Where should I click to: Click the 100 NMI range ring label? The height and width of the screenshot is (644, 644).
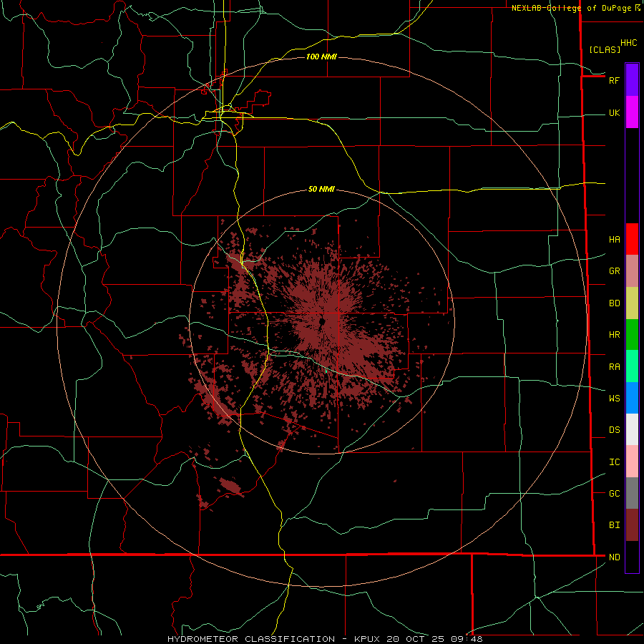coord(321,57)
